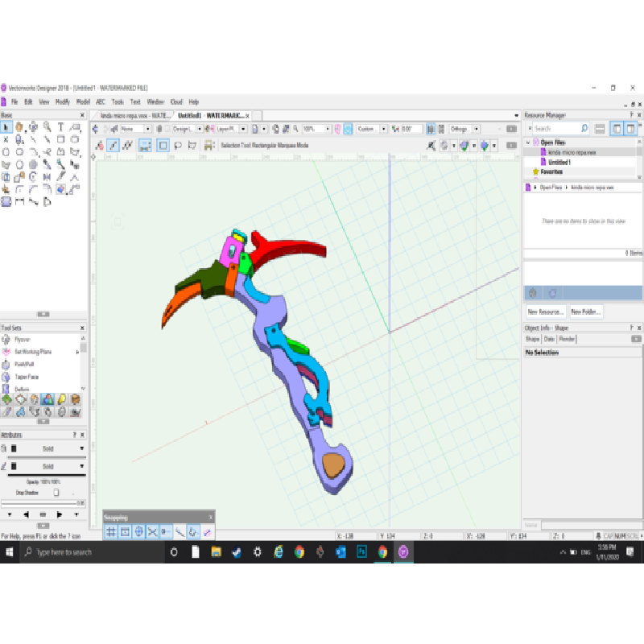644x644 pixels.
Task: Click the opacity slider in Attributes
Action: [44, 503]
